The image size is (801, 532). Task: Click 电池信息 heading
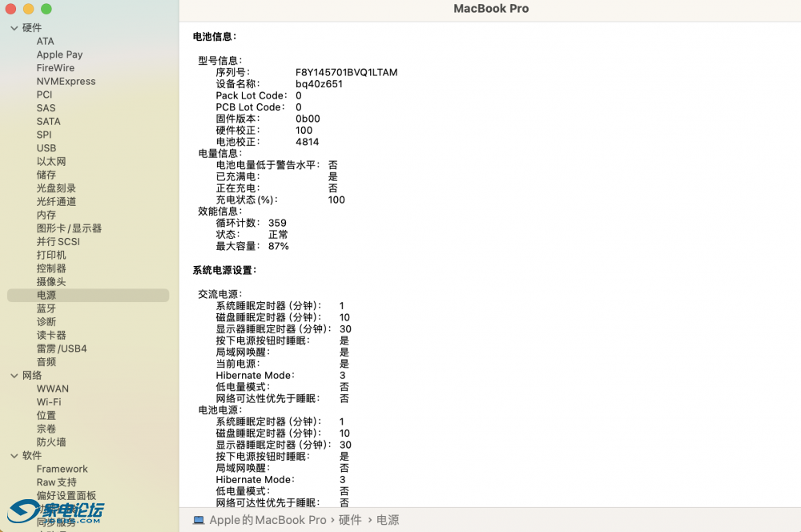tap(215, 37)
